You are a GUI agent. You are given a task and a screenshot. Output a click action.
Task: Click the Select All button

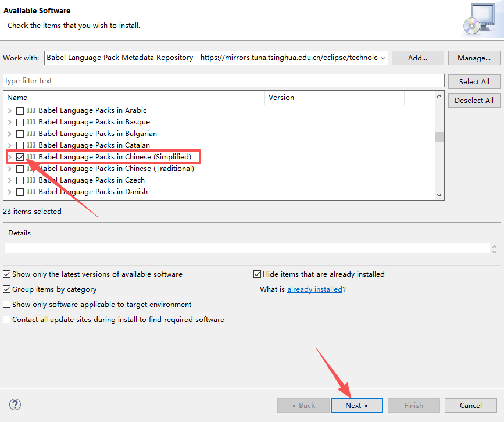pyautogui.click(x=474, y=81)
